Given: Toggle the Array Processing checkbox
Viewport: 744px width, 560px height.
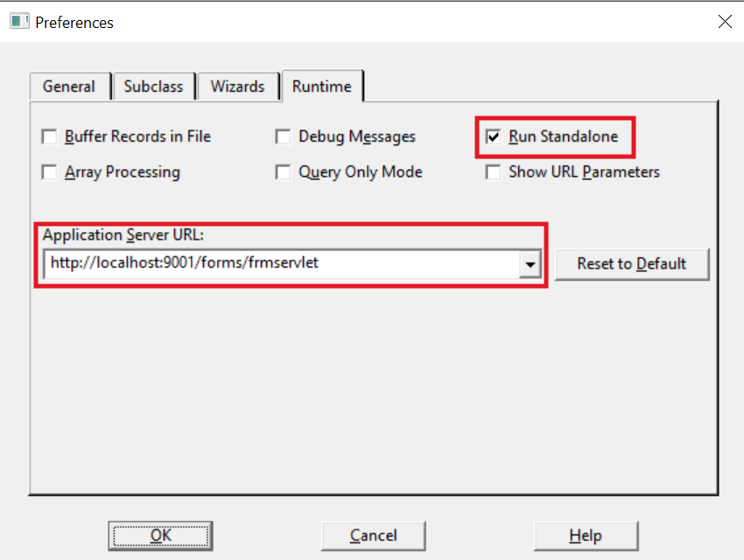Looking at the screenshot, I should [x=50, y=172].
